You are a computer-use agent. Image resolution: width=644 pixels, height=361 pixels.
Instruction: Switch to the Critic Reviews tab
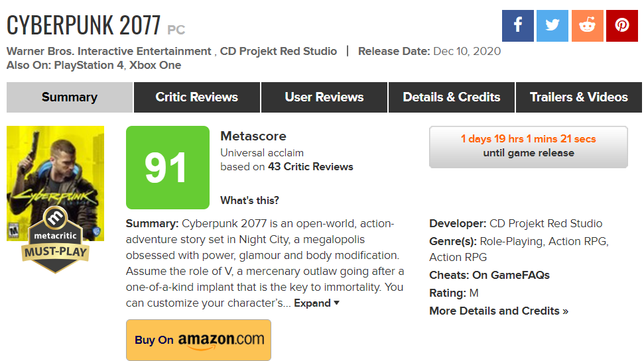tap(197, 97)
